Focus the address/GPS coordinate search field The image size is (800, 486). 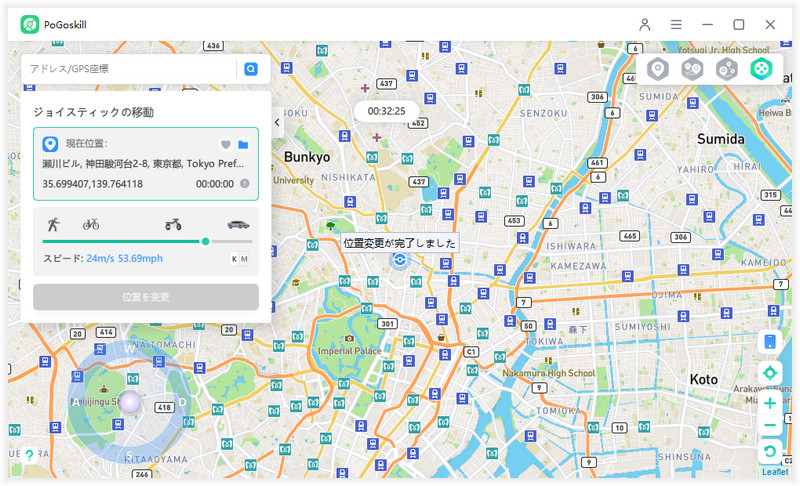pos(130,69)
